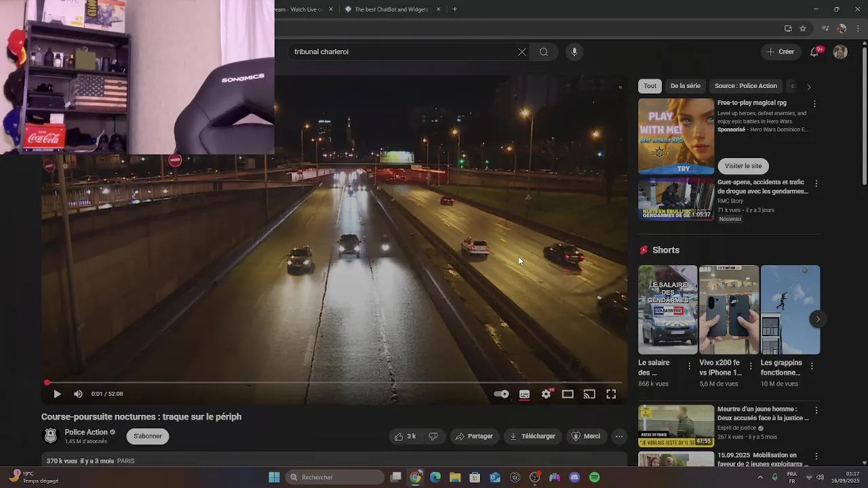
Task: Cast the video to a device
Action: tap(589, 394)
